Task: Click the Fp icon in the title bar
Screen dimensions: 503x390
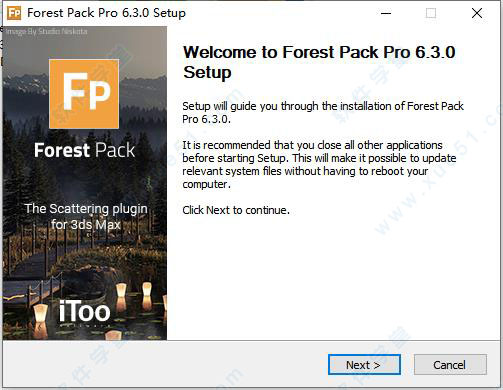Action: [14, 13]
